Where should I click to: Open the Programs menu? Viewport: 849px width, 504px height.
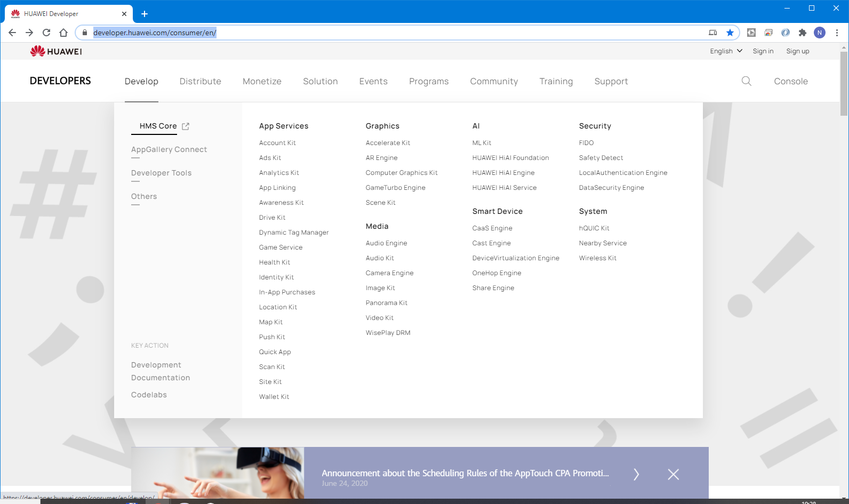[x=429, y=81]
